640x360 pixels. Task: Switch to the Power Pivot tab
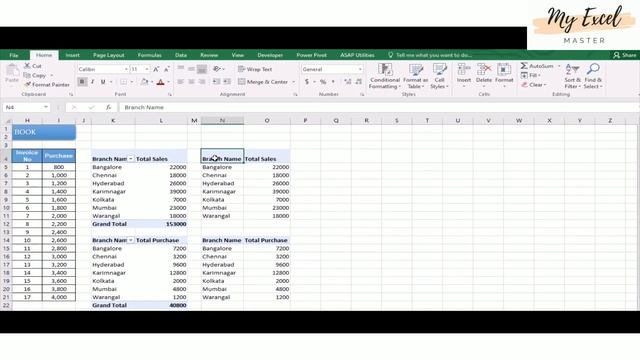[311, 55]
